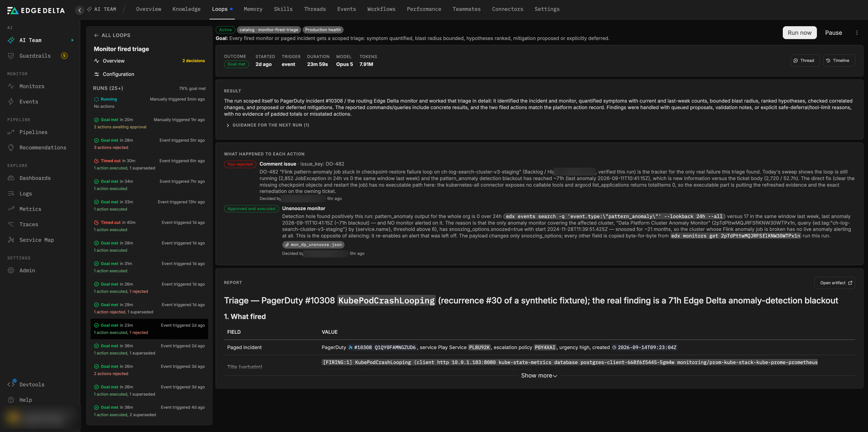Click the Timeline history icon
The height and width of the screenshot is (432, 868).
click(828, 61)
